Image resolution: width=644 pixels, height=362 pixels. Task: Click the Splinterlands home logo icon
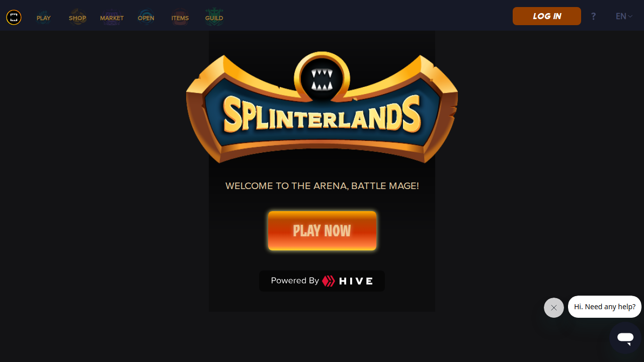click(x=14, y=18)
